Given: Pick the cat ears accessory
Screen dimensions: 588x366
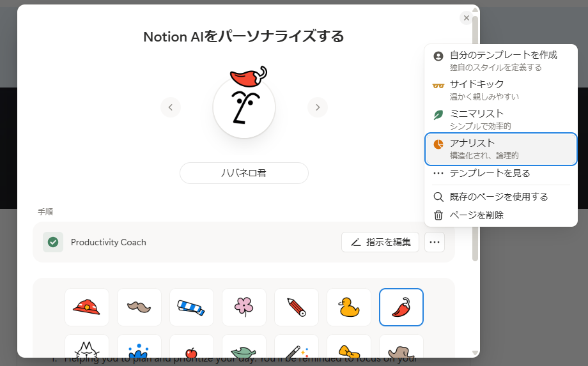Looking at the screenshot, I should tap(87, 347).
